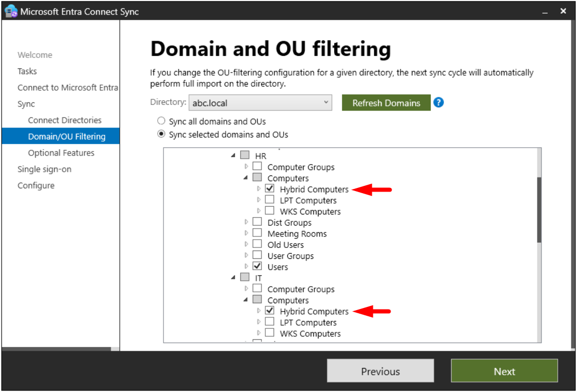The image size is (577, 392).
Task: Check the User Groups checkbox
Action: [x=257, y=255]
